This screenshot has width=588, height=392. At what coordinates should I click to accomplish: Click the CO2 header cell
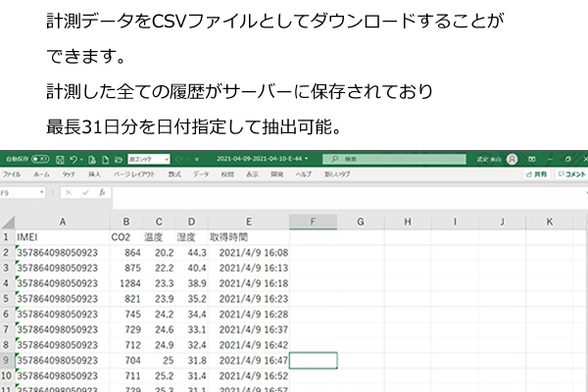click(126, 237)
